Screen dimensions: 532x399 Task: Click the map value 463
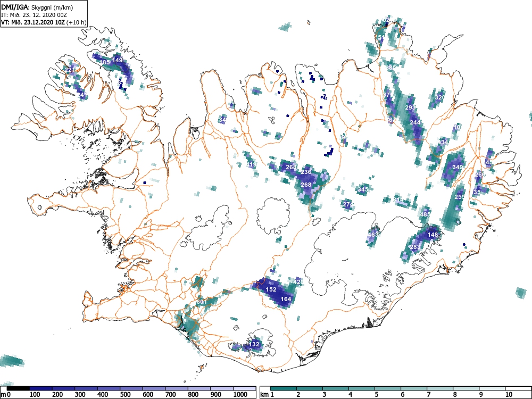tap(373, 235)
